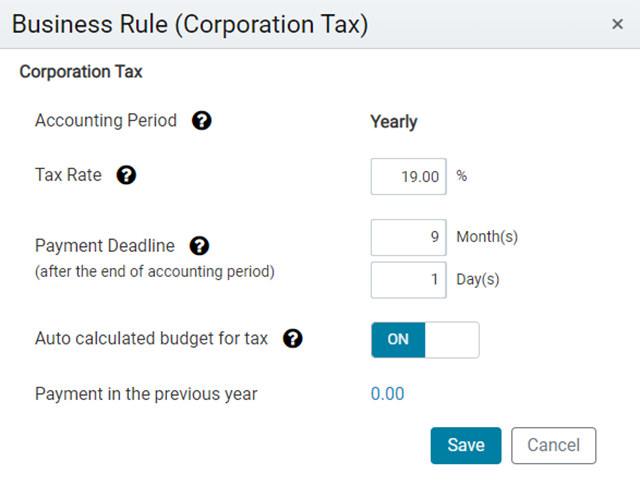Select the Month(s) deadline input box
The height and width of the screenshot is (498, 640).
tap(409, 237)
